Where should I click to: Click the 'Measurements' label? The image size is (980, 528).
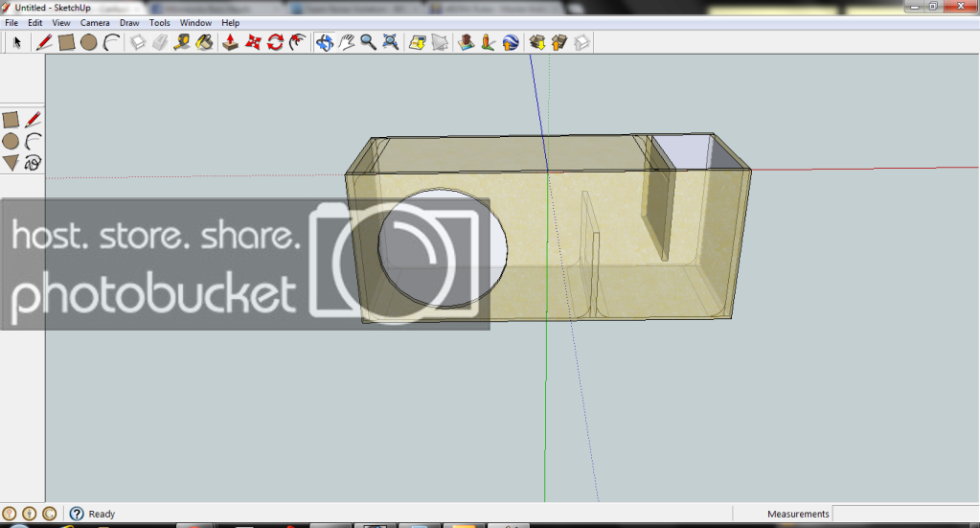(798, 514)
